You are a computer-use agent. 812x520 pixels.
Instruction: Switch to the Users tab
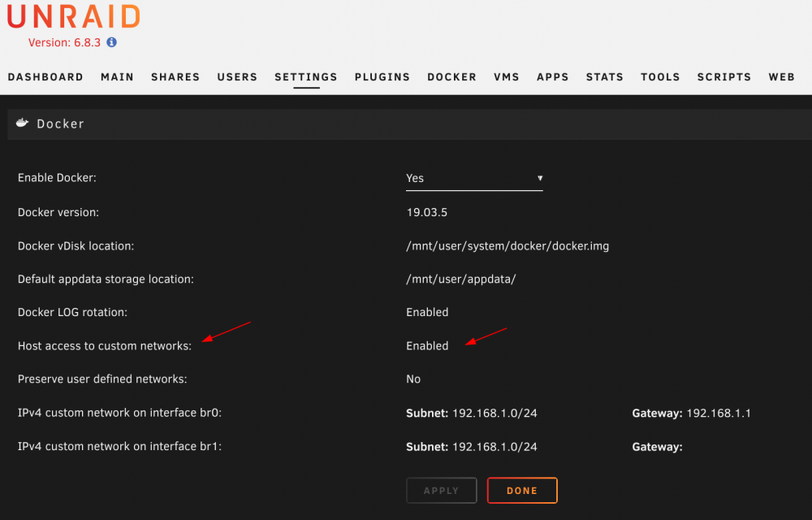tap(237, 77)
